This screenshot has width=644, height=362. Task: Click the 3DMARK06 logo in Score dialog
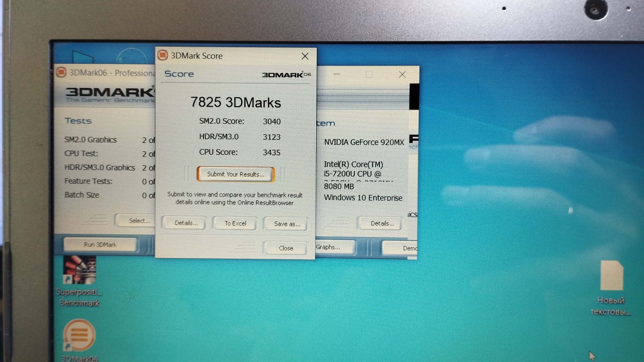286,74
